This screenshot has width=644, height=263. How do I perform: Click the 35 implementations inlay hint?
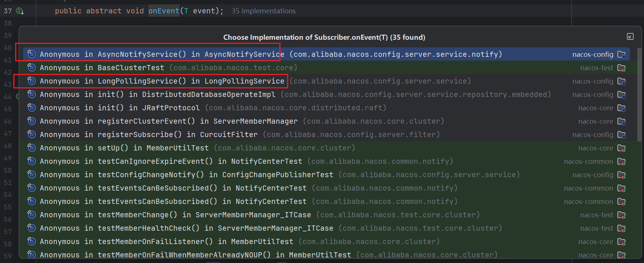point(263,11)
